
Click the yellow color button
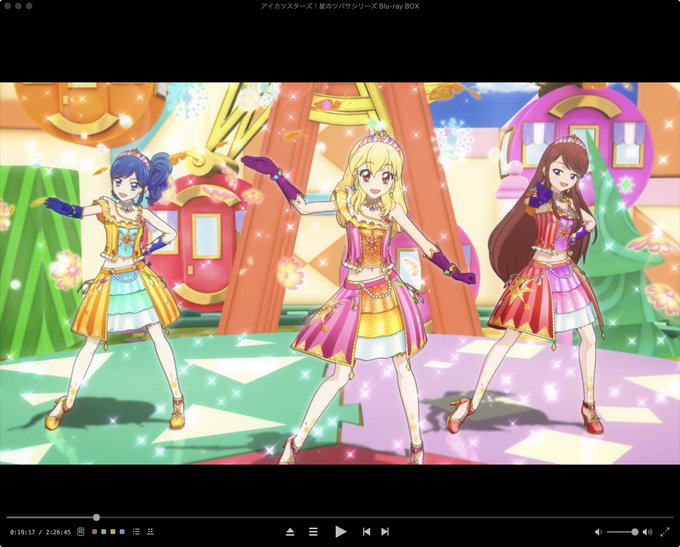point(113,532)
